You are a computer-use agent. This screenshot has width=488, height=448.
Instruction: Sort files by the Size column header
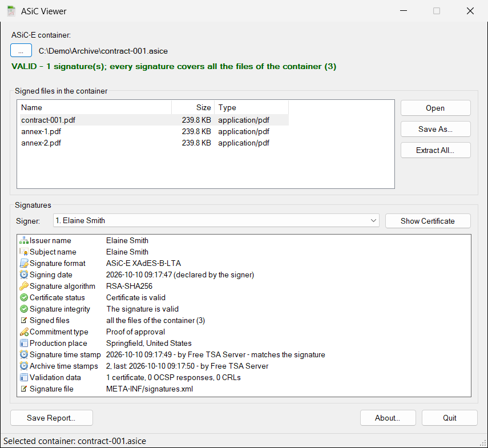click(193, 107)
